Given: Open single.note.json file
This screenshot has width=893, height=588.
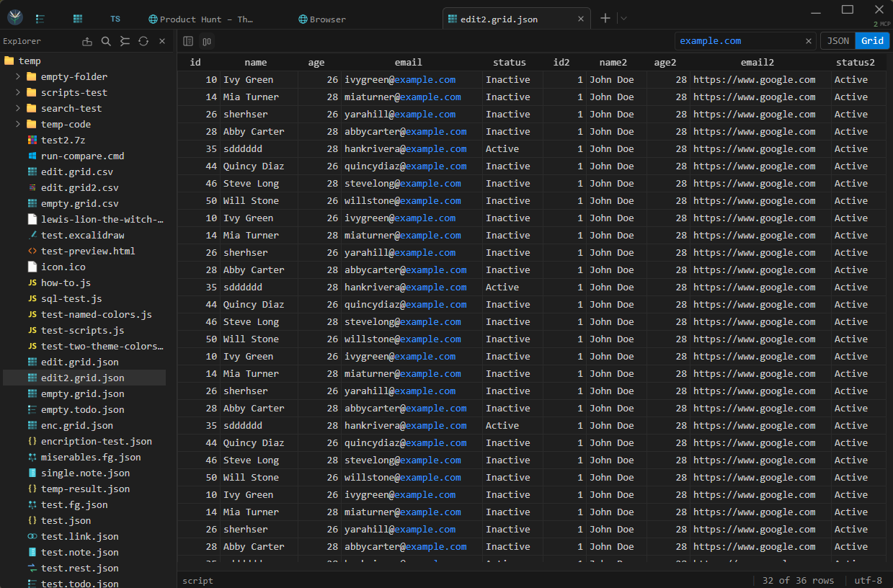Looking at the screenshot, I should (84, 473).
